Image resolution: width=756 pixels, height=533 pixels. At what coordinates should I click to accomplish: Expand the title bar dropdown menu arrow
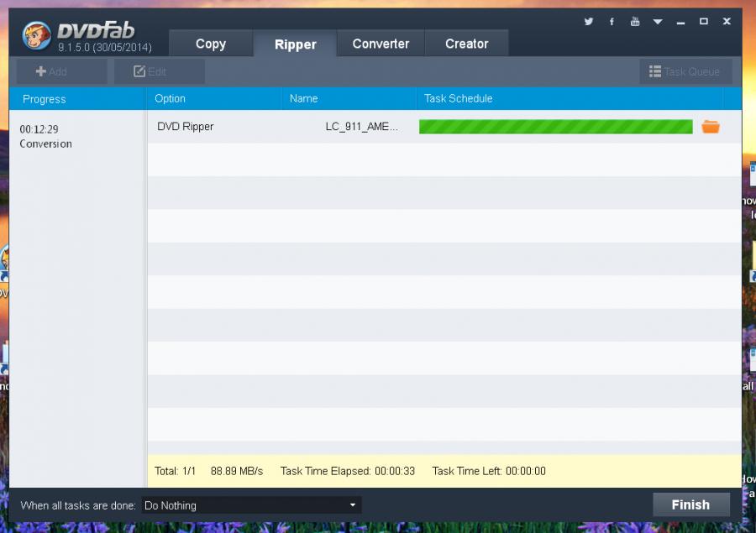click(x=657, y=22)
